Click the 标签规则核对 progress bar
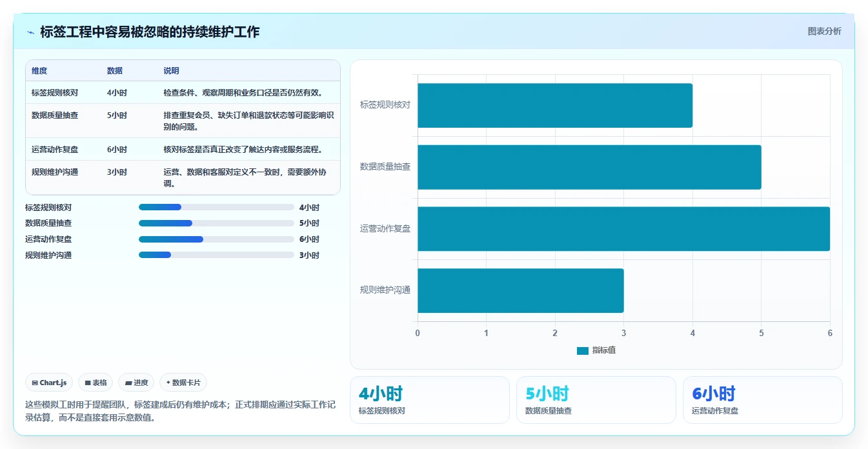The width and height of the screenshot is (868, 449). coord(216,207)
